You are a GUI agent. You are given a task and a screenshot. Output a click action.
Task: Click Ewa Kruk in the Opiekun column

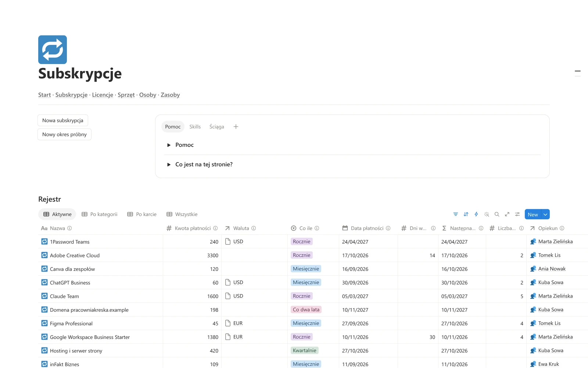(549, 364)
